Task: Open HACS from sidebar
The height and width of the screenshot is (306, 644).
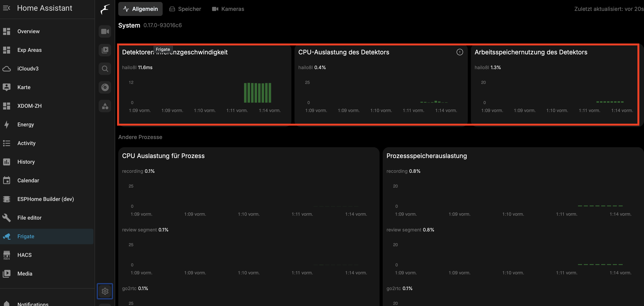Action: point(24,255)
